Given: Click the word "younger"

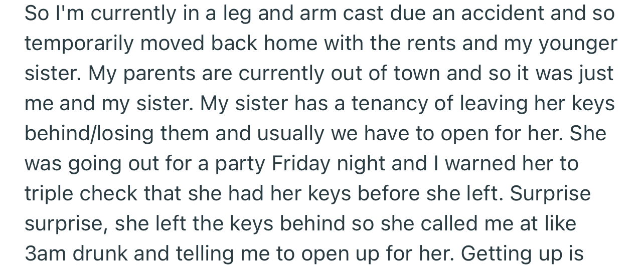Looking at the screenshot, I should pos(578,44).
